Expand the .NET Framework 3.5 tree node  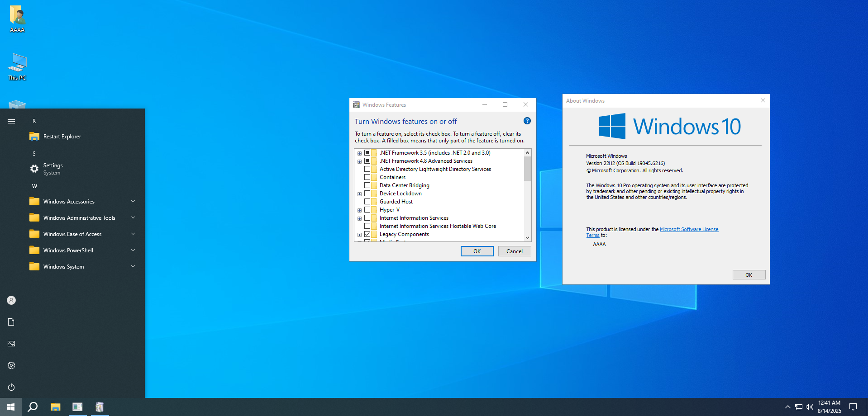(360, 153)
